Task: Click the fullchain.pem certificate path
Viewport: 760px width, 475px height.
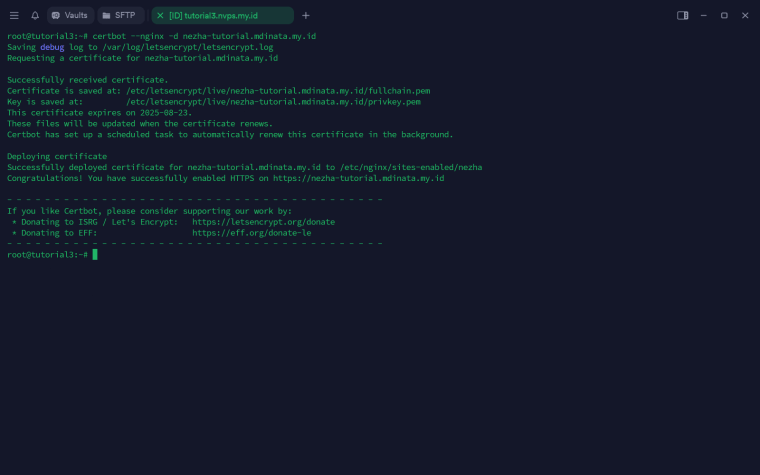Action: [x=278, y=91]
